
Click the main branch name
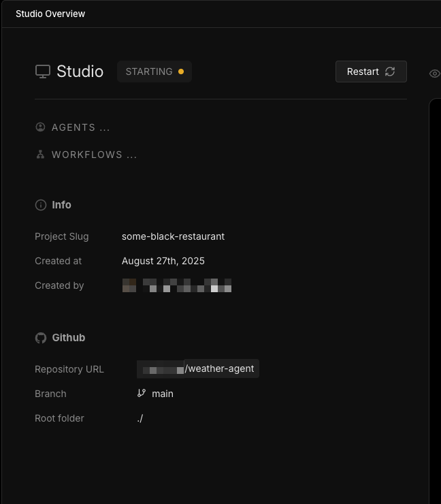[x=163, y=394]
